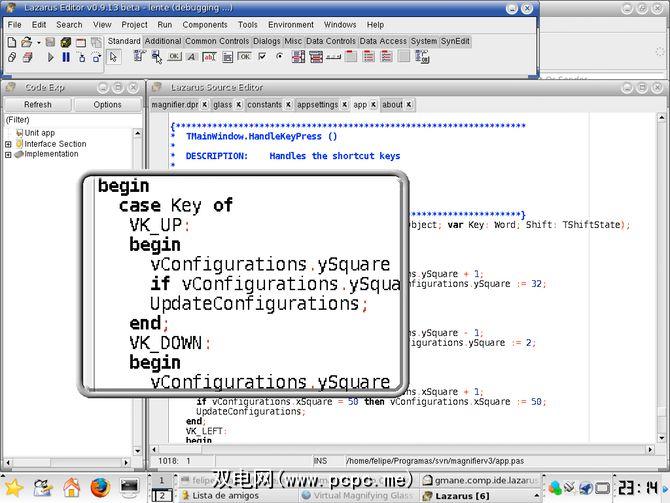Select the TComboBox component icon

tap(316, 56)
